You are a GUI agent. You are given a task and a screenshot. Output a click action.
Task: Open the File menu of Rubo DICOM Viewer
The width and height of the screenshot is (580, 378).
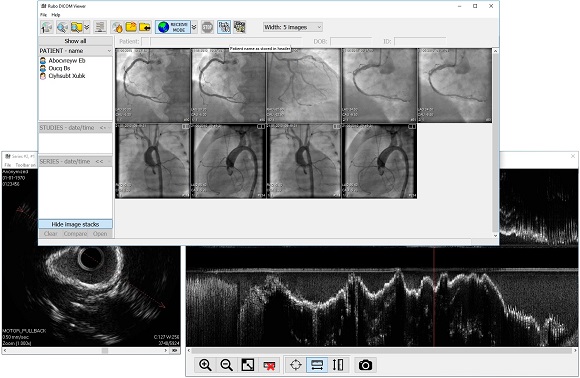tap(43, 15)
